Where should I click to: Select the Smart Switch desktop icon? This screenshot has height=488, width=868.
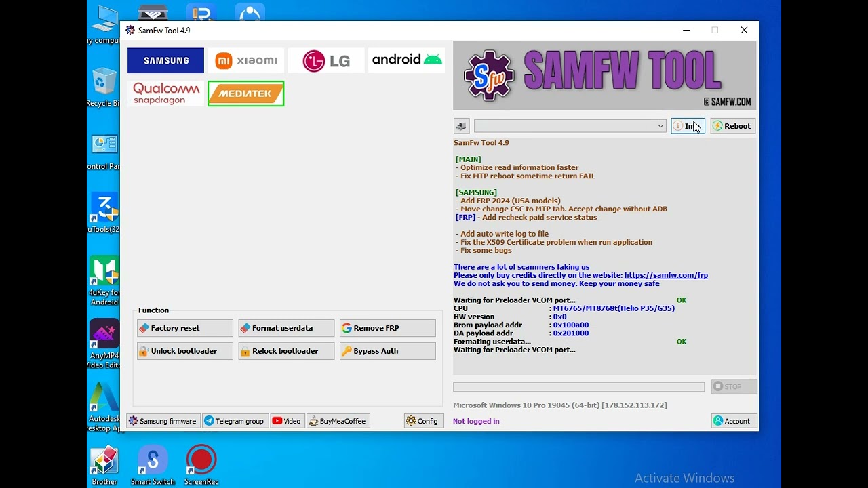153,466
